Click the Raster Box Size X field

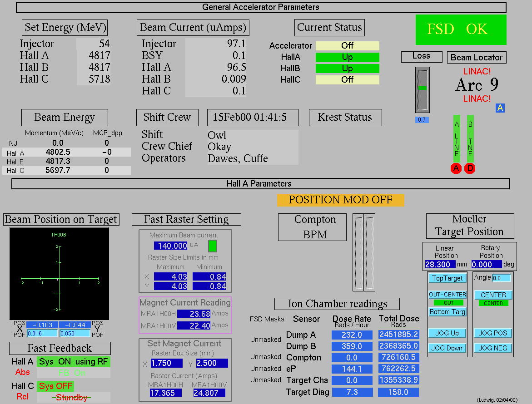[166, 363]
